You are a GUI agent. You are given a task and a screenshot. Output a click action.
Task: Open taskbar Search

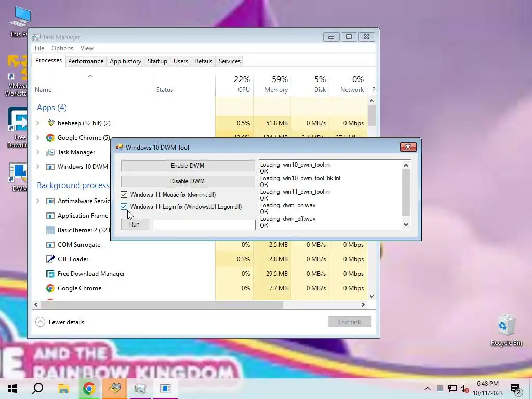pos(37,389)
